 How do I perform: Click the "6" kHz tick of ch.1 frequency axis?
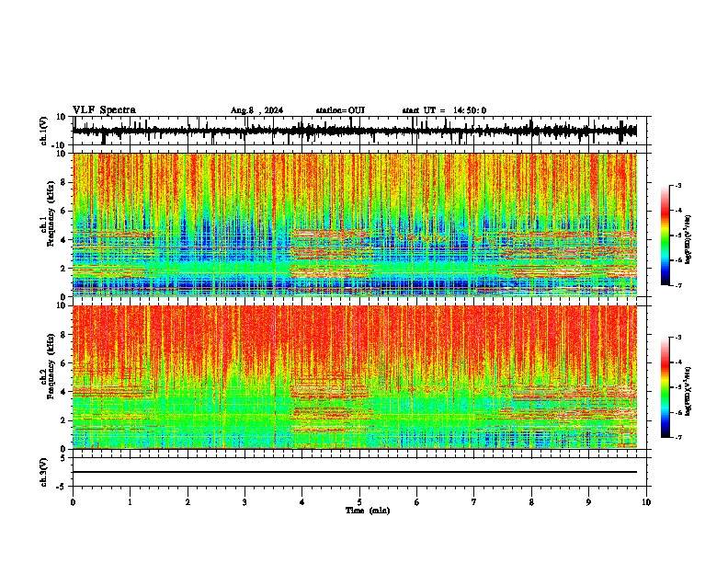coord(63,211)
